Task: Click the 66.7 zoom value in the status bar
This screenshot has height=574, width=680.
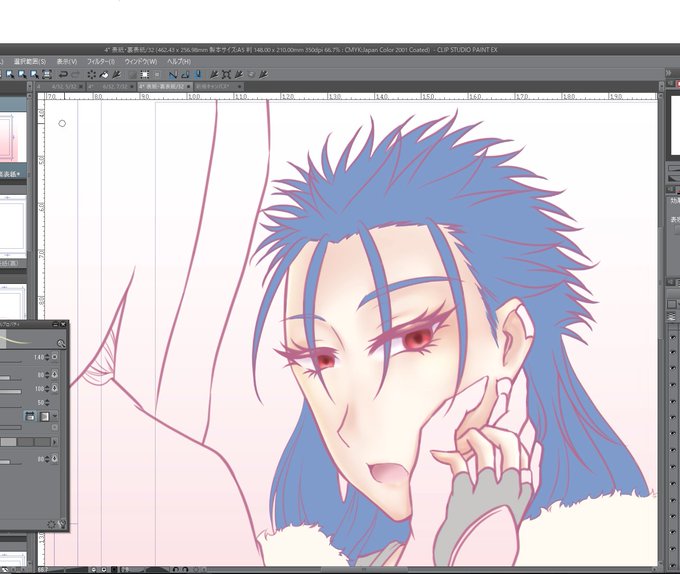Action: click(42, 569)
